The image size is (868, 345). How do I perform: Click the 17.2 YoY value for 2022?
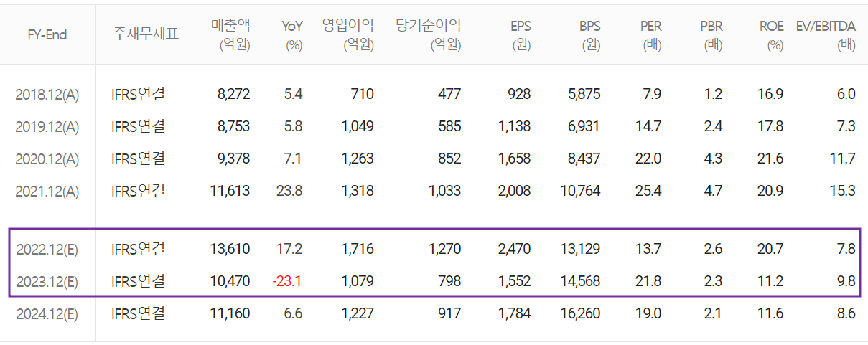click(290, 249)
